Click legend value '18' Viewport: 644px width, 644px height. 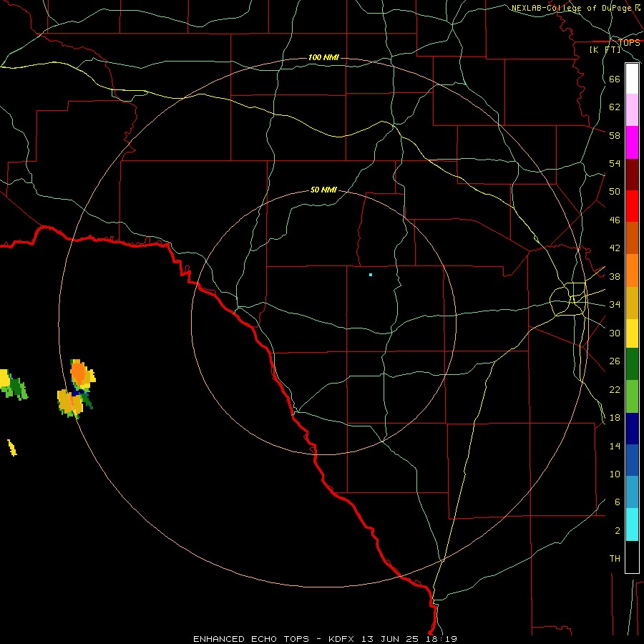tap(615, 418)
